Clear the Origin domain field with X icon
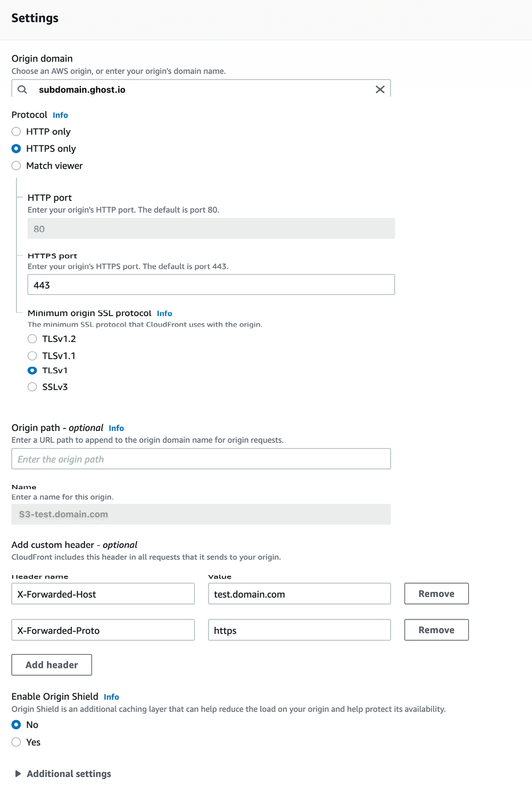The image size is (532, 786). tap(380, 89)
